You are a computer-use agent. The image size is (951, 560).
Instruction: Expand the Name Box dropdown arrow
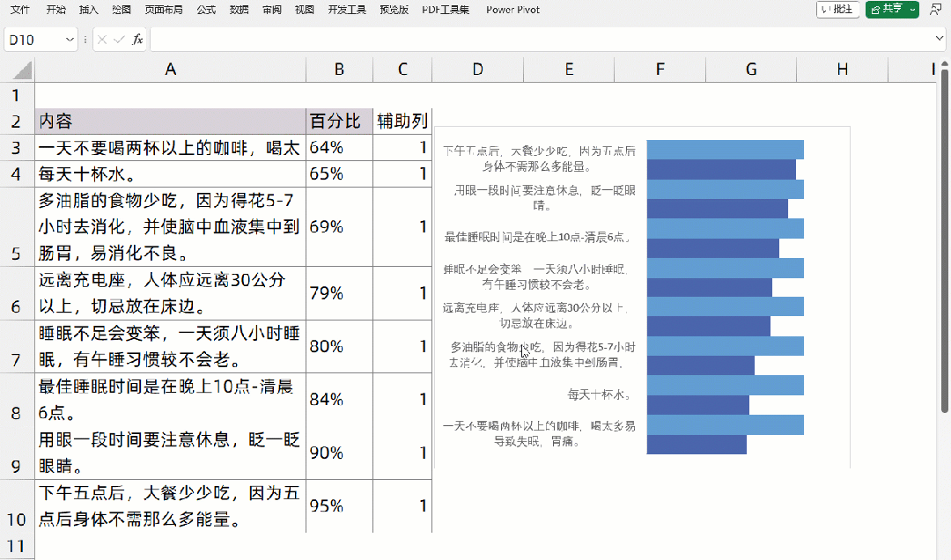tap(70, 40)
